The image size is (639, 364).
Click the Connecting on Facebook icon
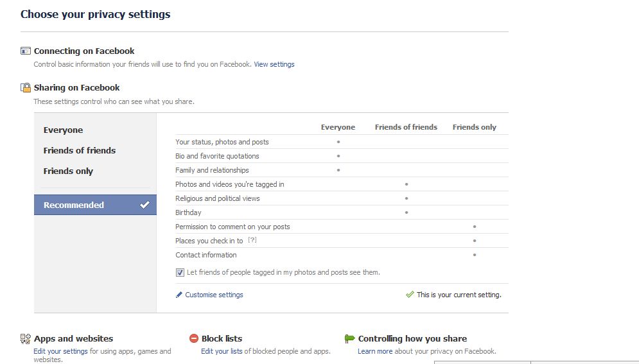coord(25,51)
